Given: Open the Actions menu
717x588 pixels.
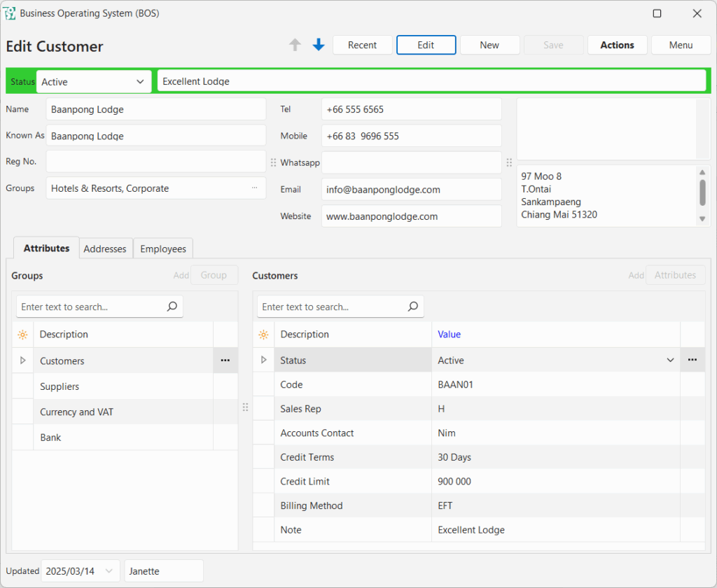Looking at the screenshot, I should (617, 45).
